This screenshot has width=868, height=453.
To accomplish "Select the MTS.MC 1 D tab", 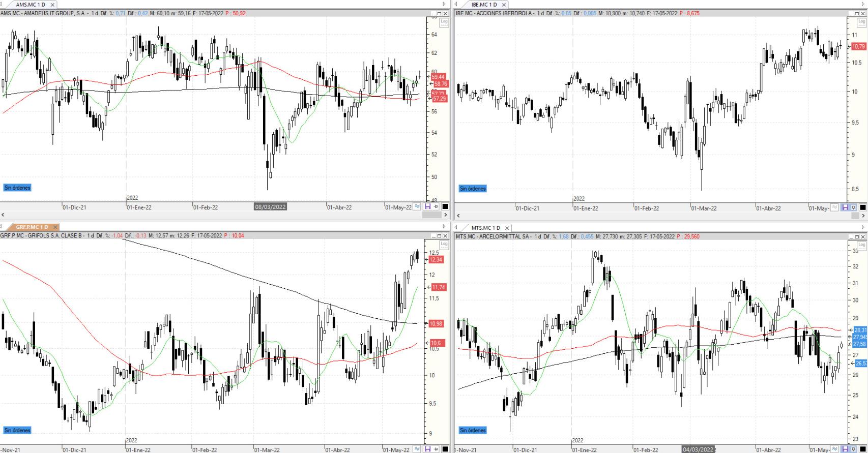I will click(x=485, y=228).
